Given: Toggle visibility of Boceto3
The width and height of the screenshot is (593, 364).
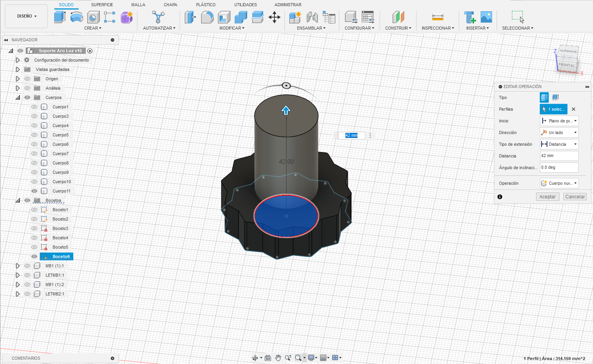Looking at the screenshot, I should pyautogui.click(x=34, y=228).
